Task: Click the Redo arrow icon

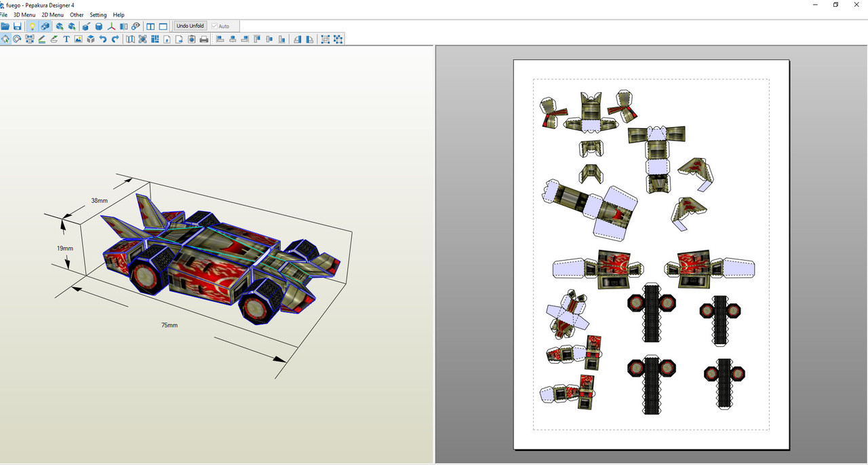Action: click(115, 39)
